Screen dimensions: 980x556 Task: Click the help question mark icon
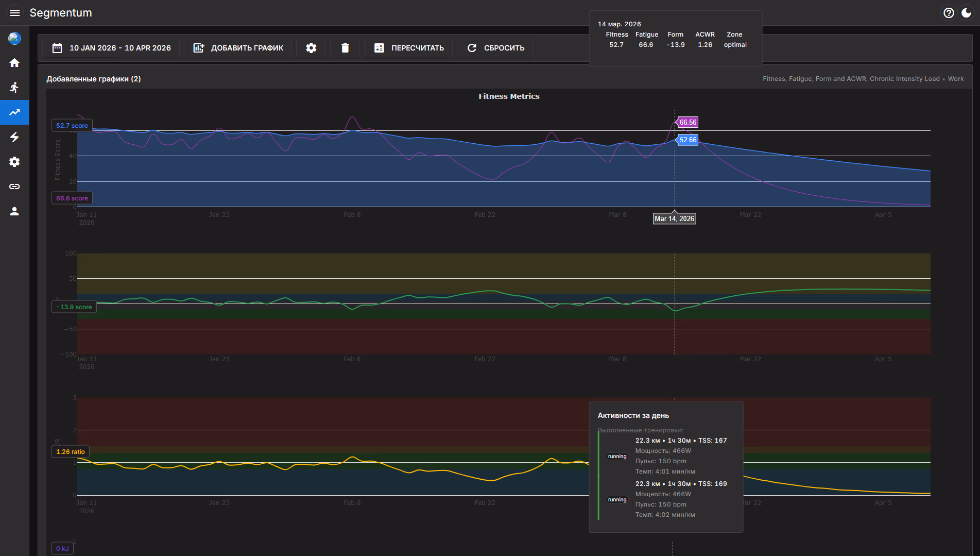click(949, 13)
